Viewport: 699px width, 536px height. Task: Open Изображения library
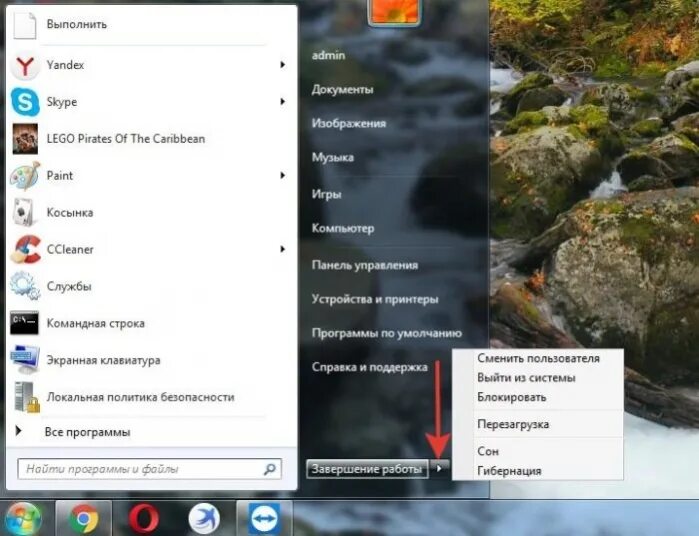point(349,124)
